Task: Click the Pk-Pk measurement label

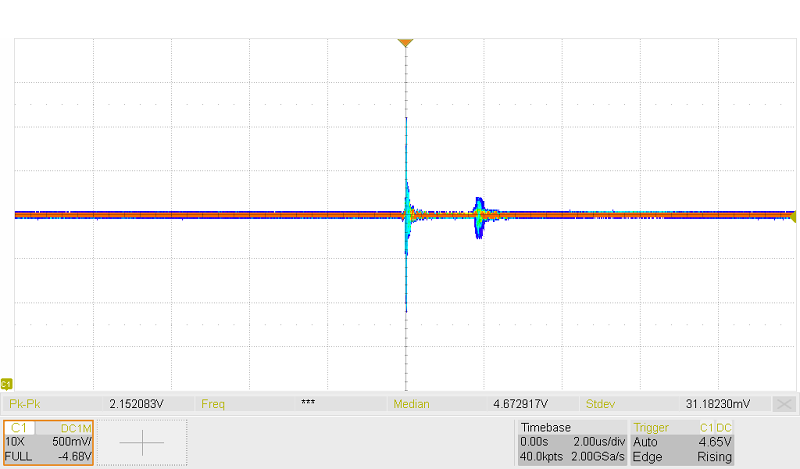Action: 25,404
